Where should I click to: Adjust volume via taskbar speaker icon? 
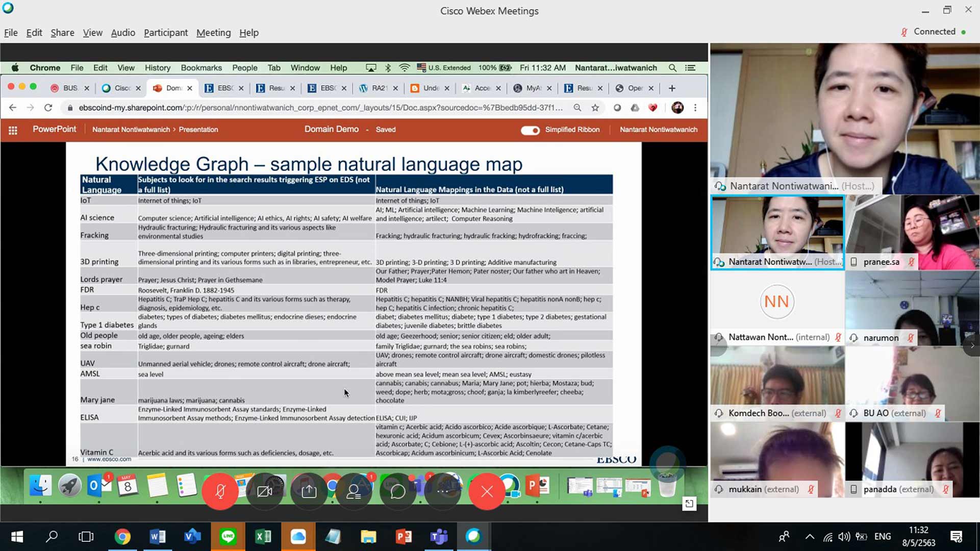click(844, 537)
